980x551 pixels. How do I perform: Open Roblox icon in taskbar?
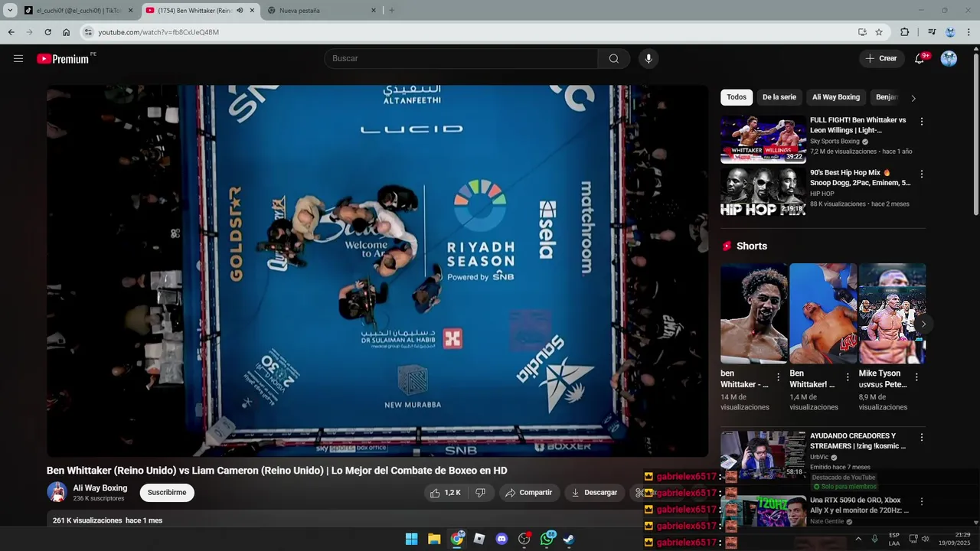point(479,539)
